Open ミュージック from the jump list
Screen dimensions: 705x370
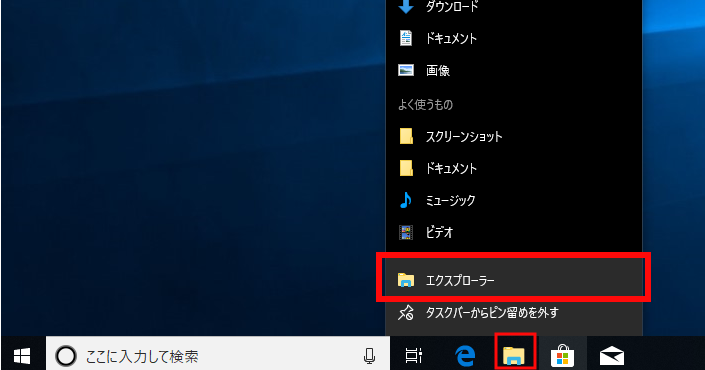point(514,200)
